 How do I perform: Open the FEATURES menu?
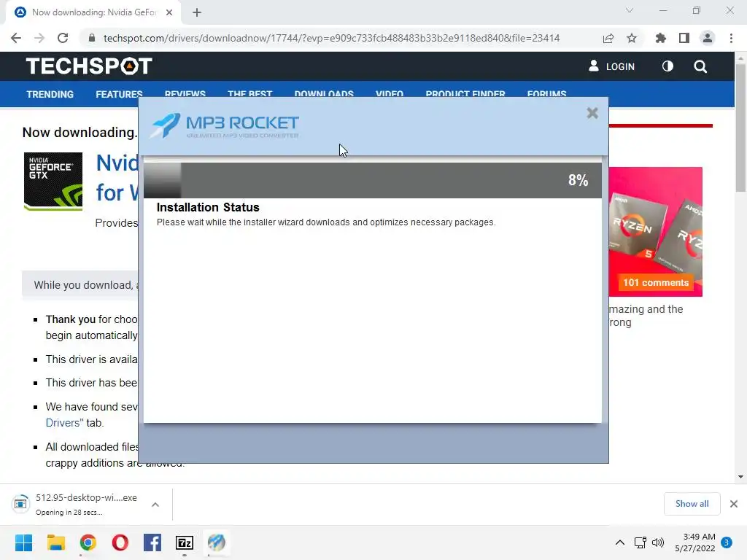point(119,94)
